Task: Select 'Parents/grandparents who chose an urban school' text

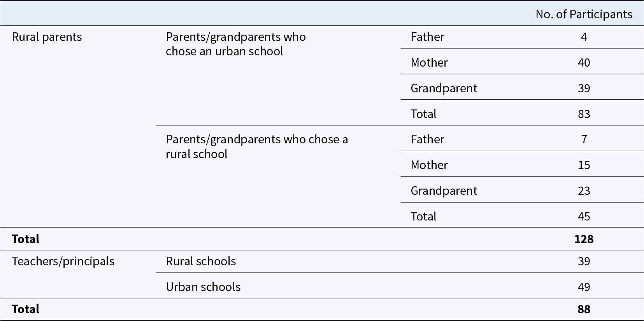Action: [236, 44]
